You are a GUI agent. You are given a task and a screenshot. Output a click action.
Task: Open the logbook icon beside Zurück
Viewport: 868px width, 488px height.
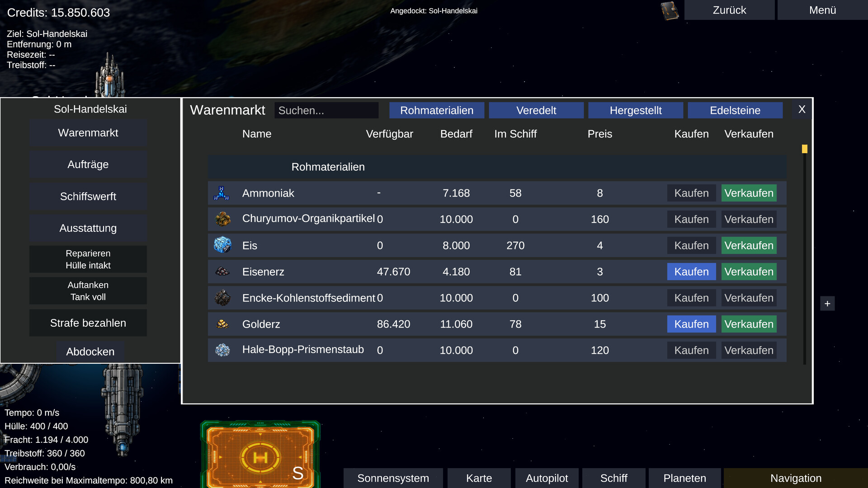670,11
